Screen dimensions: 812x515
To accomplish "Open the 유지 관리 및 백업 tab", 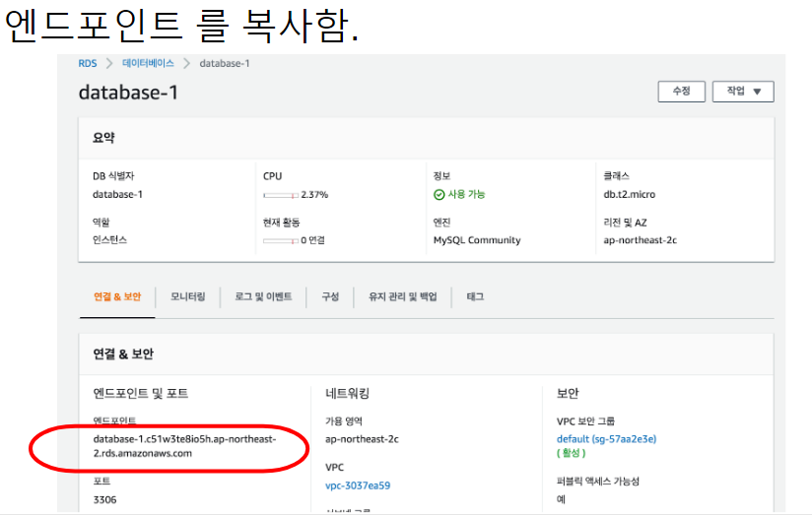I will 403,296.
